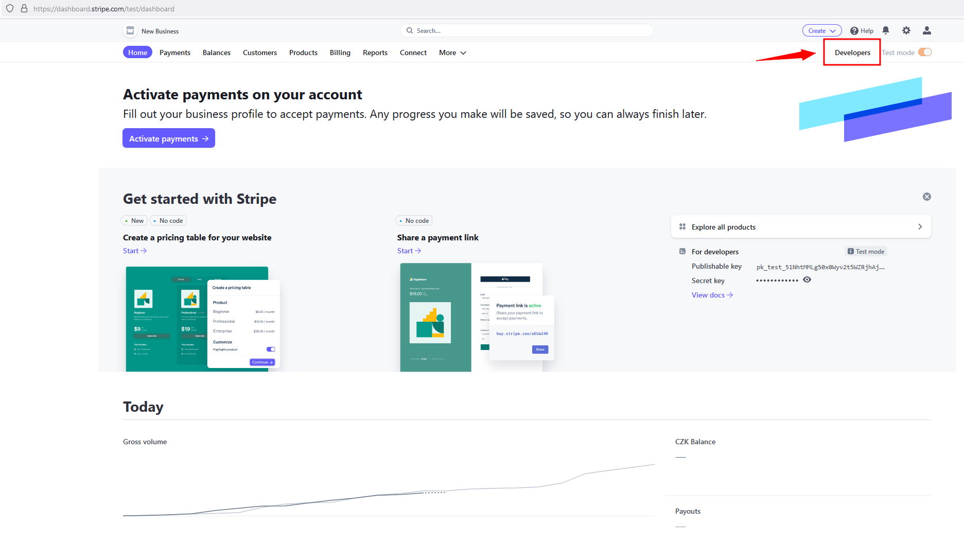Click the masked secret key dots
The width and height of the screenshot is (964, 560).
coord(777,281)
